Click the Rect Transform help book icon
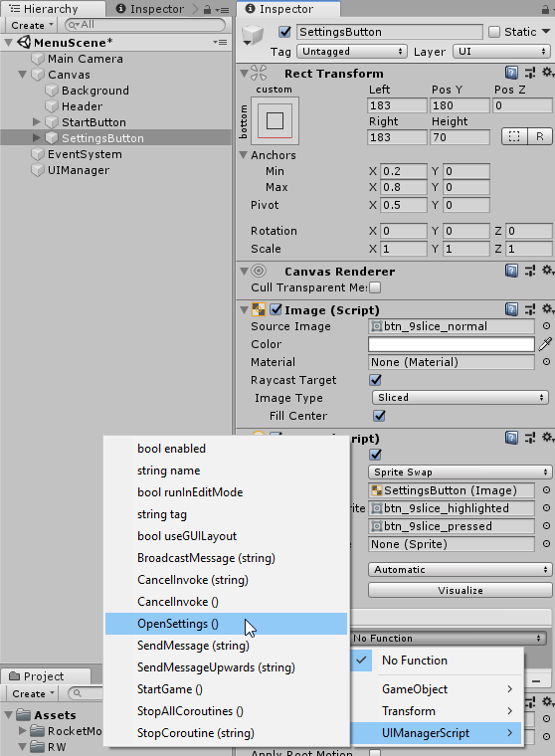555x756 pixels. pos(511,73)
